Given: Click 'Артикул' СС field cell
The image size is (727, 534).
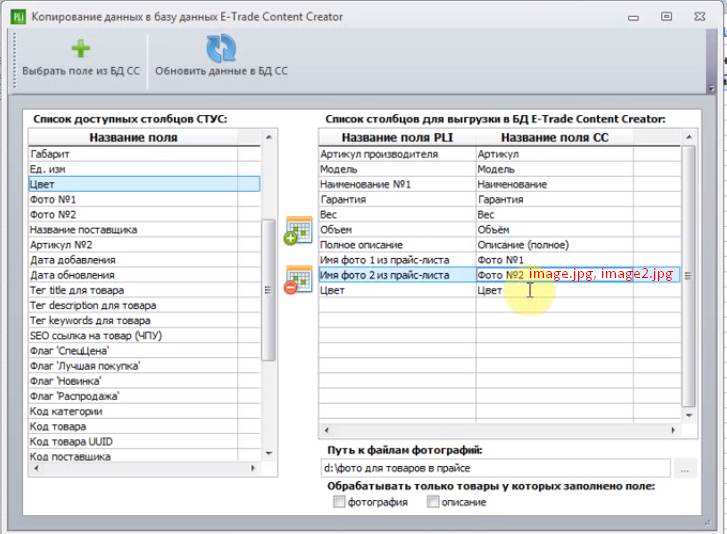Looking at the screenshot, I should (x=555, y=154).
